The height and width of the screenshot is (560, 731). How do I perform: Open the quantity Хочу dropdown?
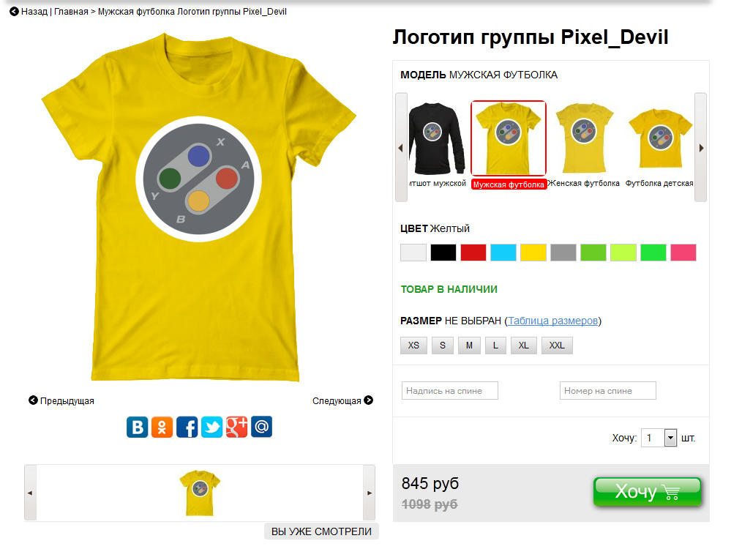[670, 438]
